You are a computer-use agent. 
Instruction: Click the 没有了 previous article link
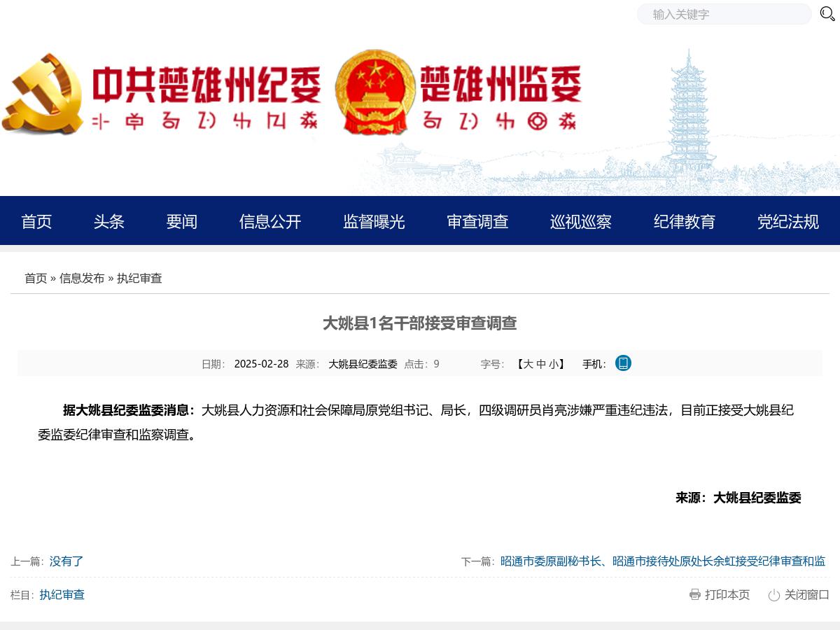(66, 561)
